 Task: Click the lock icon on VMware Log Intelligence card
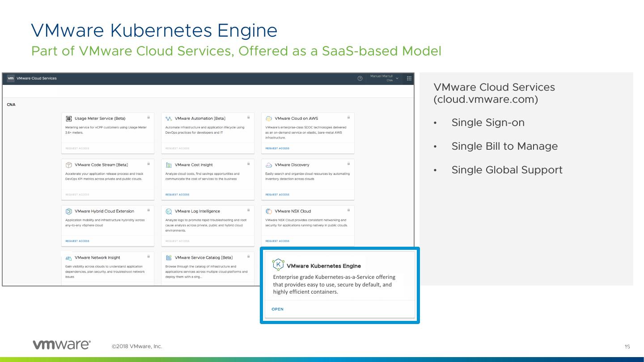249,210
